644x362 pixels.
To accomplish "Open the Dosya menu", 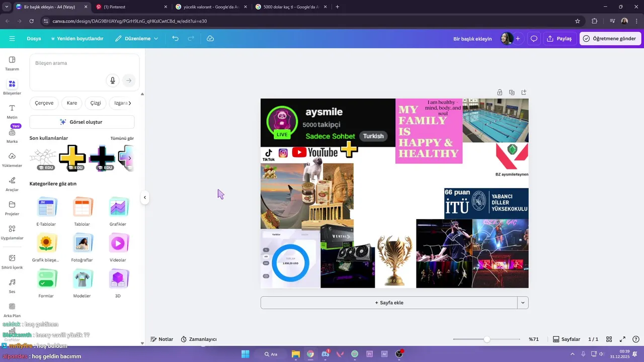I will (34, 39).
